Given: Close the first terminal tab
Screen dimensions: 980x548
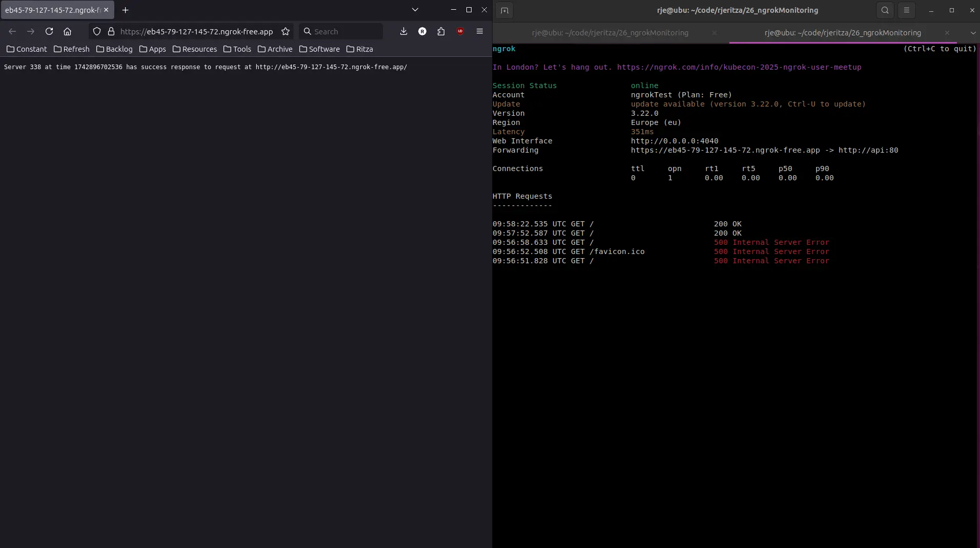Looking at the screenshot, I should (714, 33).
